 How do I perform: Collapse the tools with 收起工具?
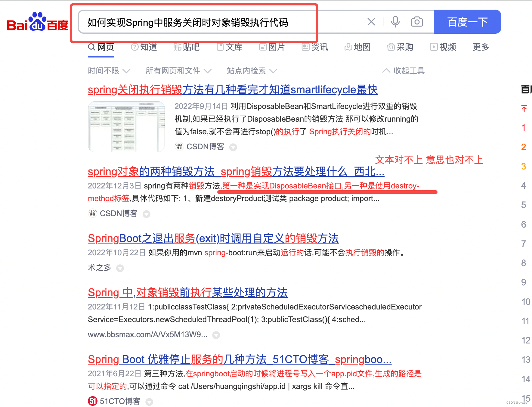(x=404, y=71)
